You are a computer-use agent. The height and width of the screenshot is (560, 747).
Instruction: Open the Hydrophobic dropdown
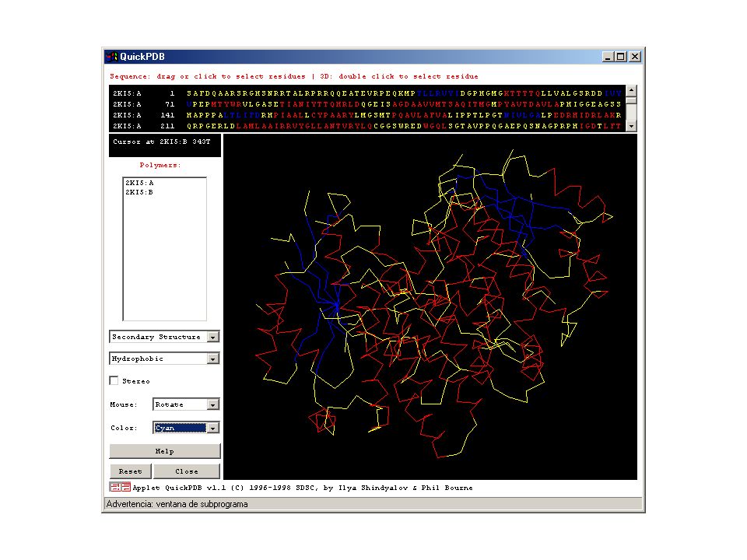pos(164,358)
